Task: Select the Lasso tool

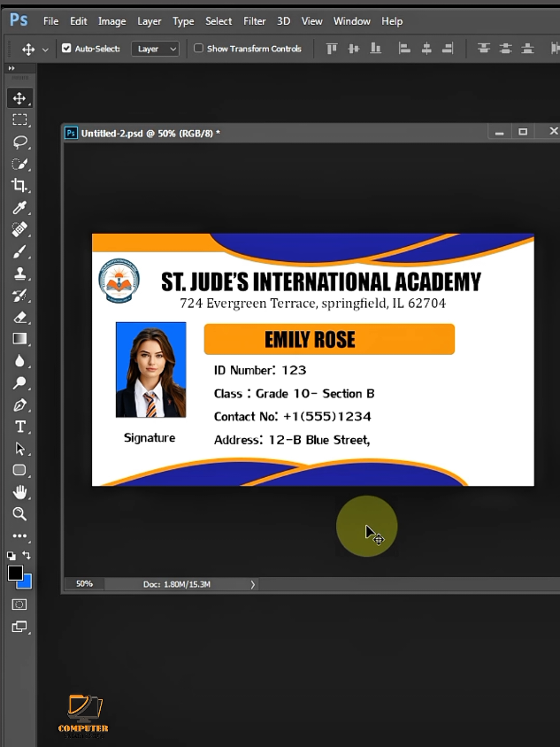Action: click(x=19, y=142)
